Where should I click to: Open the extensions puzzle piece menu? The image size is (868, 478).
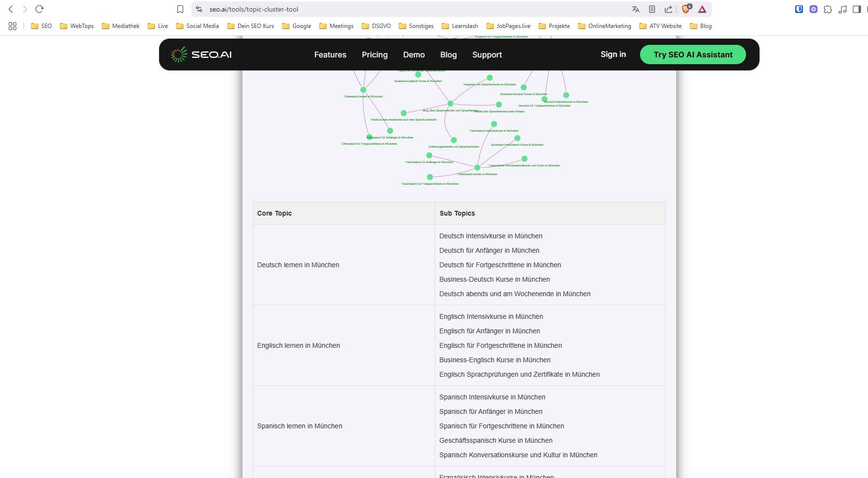click(x=828, y=9)
